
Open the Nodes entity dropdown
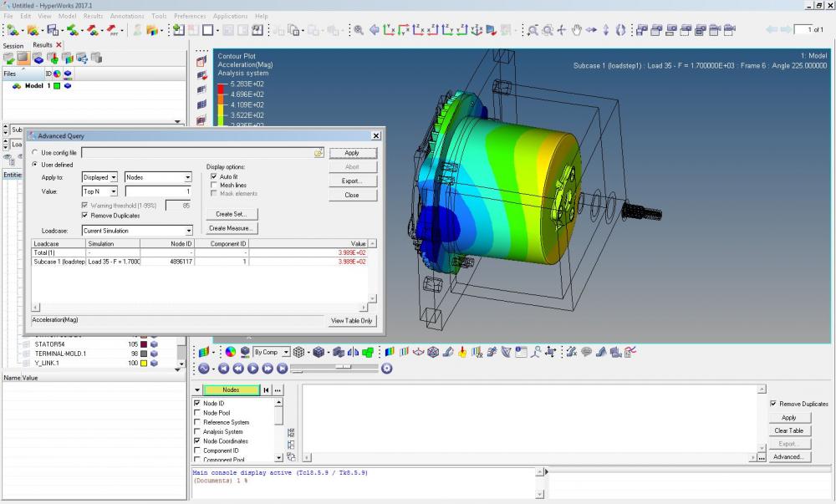click(x=158, y=177)
